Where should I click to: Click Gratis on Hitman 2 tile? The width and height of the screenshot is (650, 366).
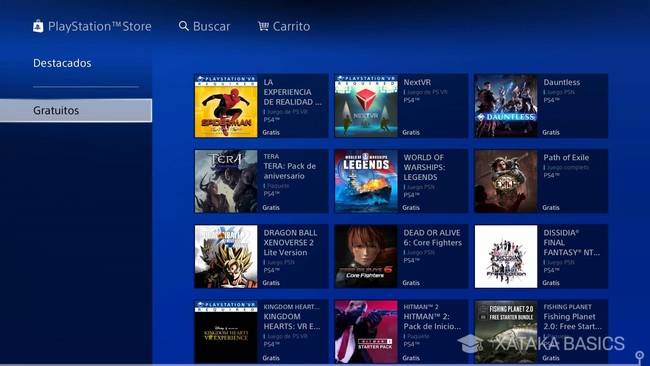411,358
